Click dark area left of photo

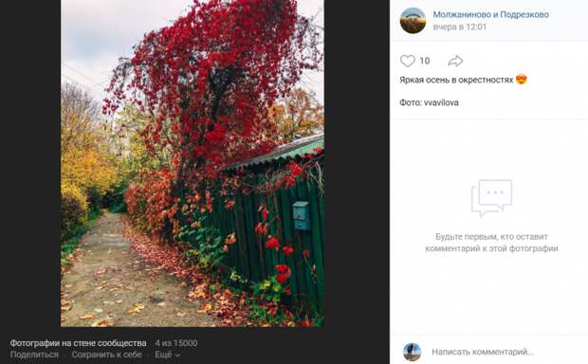tap(30, 163)
